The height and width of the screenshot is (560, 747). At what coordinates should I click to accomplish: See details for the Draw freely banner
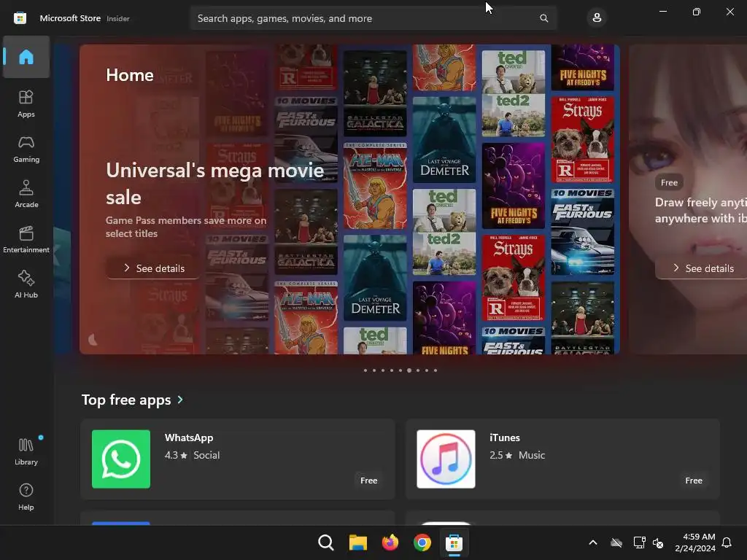click(703, 268)
